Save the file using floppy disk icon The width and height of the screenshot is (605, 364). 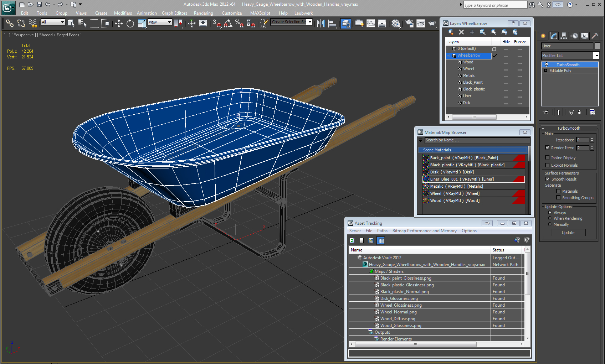(x=39, y=4)
